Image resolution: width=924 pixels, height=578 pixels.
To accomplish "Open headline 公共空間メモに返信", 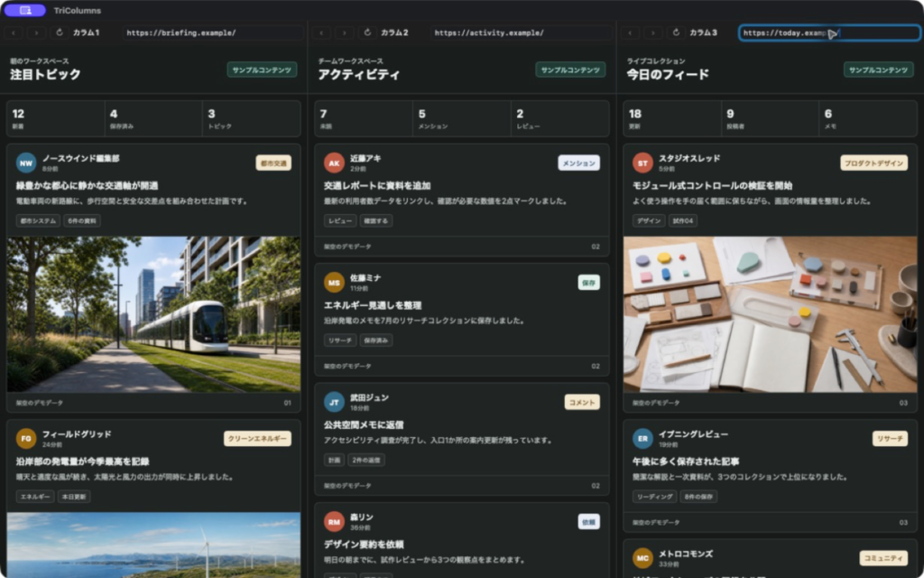I will (x=363, y=424).
